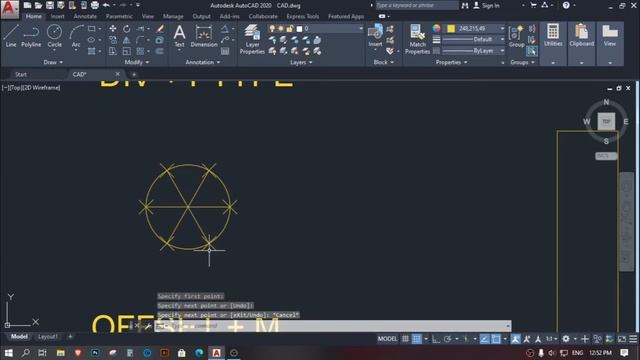
Task: Open the Text annotation tool
Action: [179, 36]
